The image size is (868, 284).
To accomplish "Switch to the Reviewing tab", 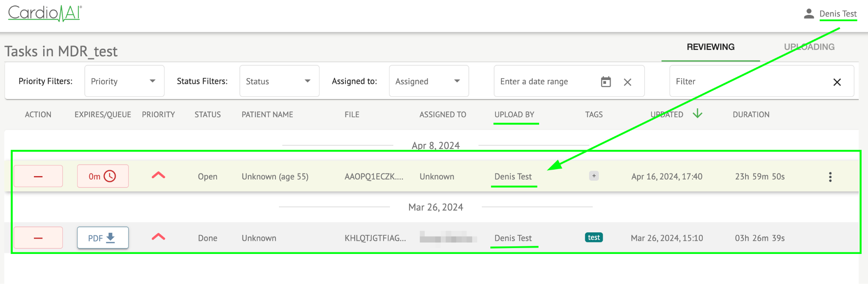I will point(710,47).
